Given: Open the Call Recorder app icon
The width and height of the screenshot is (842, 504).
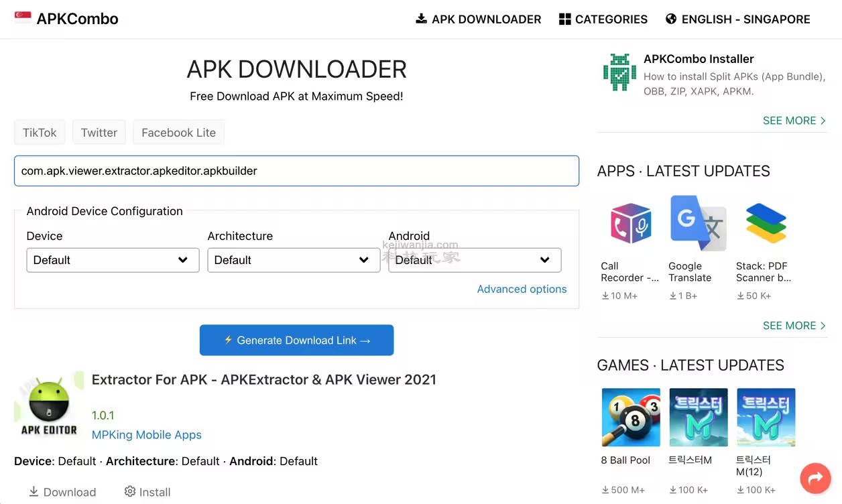Looking at the screenshot, I should 631,224.
